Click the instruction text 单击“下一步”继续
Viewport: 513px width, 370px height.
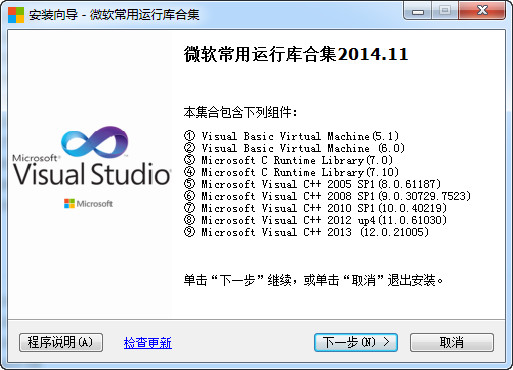(x=238, y=280)
